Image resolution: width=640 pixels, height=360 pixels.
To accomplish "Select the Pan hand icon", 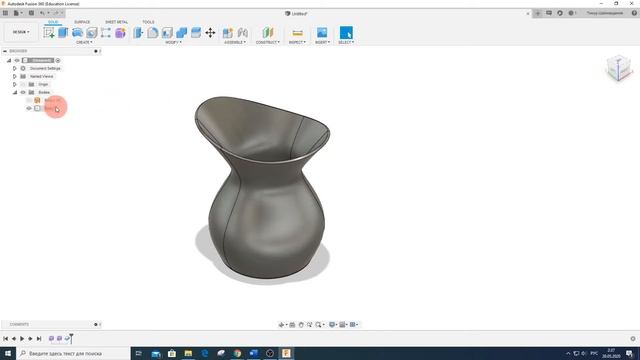I will tap(301, 324).
